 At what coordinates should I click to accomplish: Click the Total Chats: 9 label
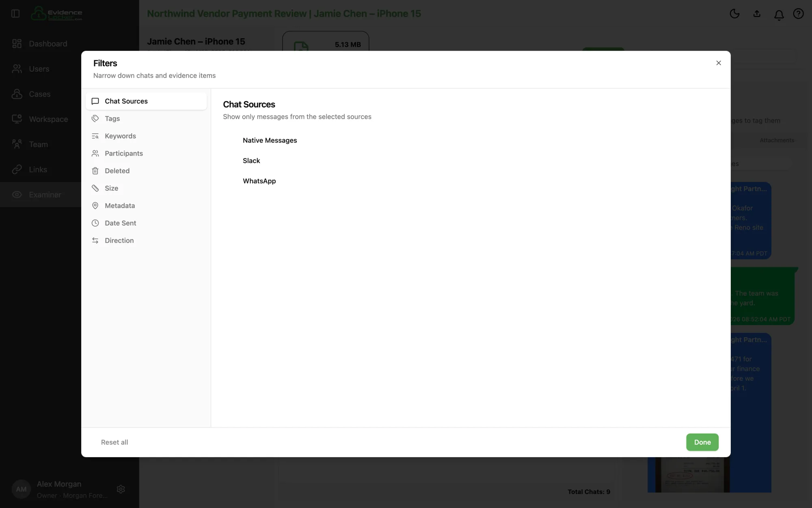click(x=589, y=492)
